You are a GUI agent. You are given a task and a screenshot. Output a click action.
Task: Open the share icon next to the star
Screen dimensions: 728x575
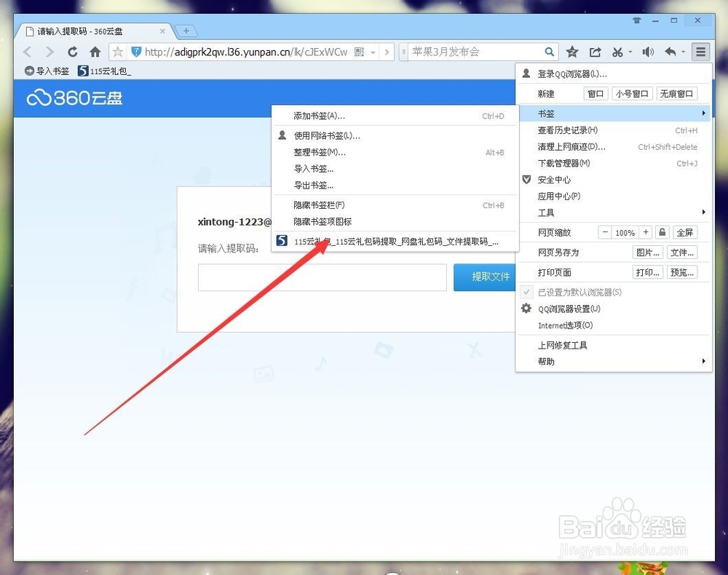(x=596, y=52)
